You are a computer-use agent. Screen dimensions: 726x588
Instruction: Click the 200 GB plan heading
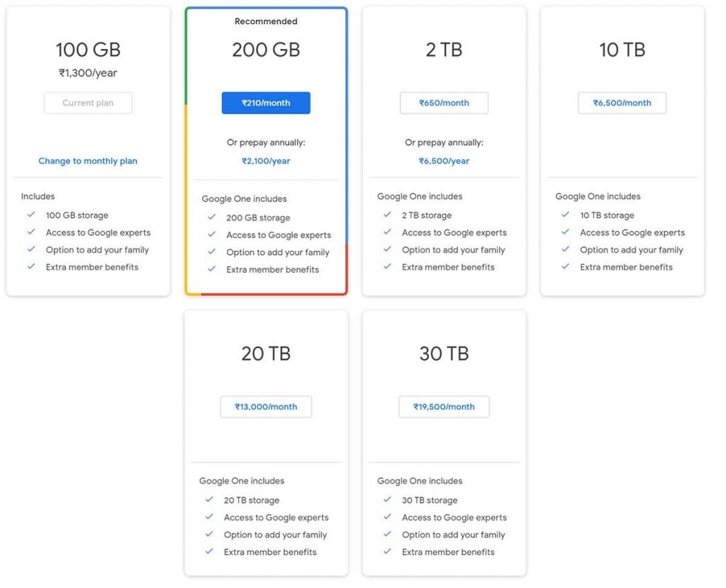(x=266, y=50)
